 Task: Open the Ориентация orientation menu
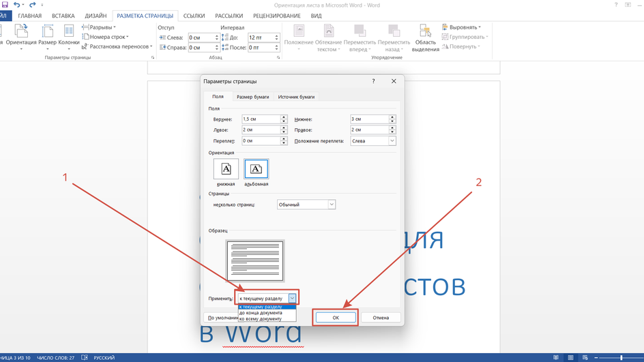21,37
